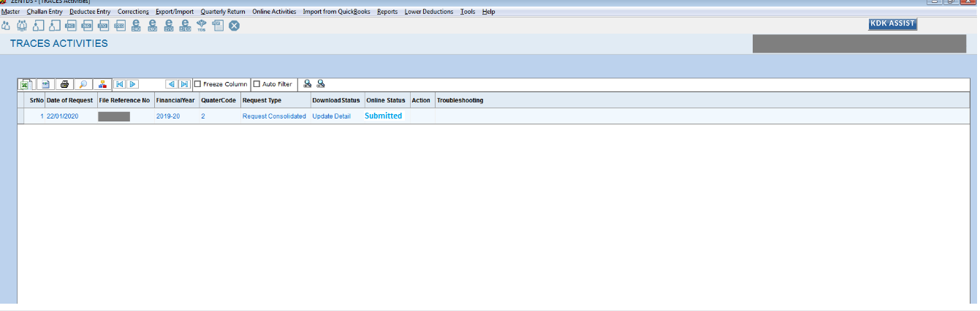Image resolution: width=980 pixels, height=311 pixels.
Task: Click the KDK ASSIST button
Action: pyautogui.click(x=892, y=23)
